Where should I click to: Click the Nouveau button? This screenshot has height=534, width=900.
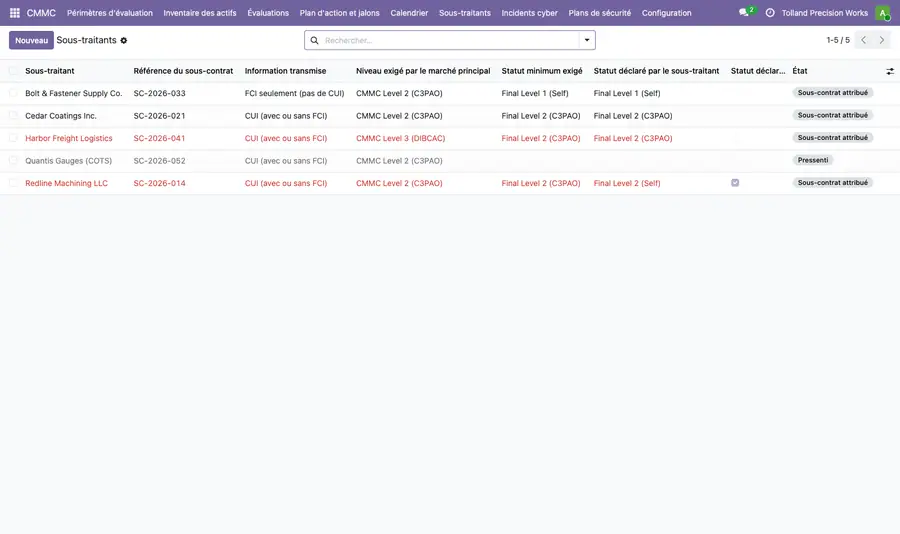tap(32, 40)
